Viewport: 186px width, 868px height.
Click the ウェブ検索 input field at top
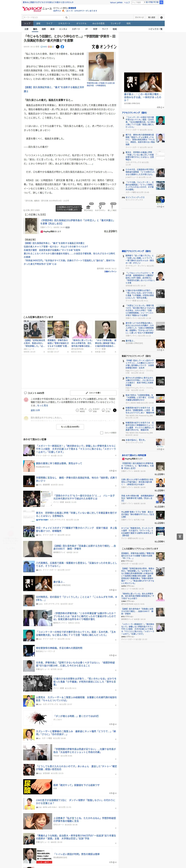click(137, 2)
